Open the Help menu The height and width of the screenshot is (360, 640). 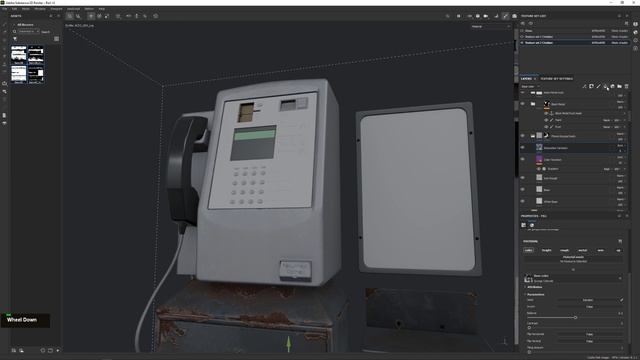pyautogui.click(x=102, y=9)
